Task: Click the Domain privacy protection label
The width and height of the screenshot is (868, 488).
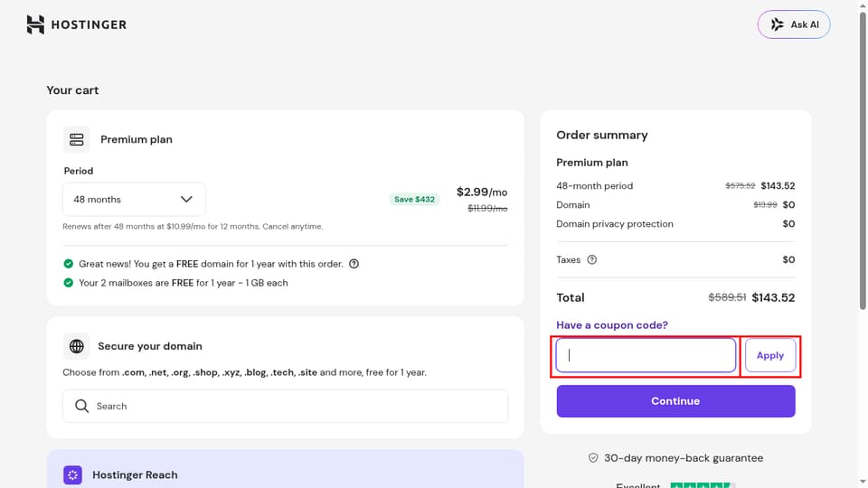Action: point(615,224)
